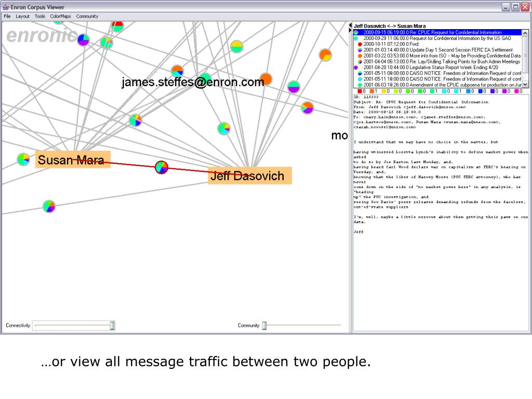Select the 2000-09-15 Re: CPUC Request for Confidential Information message
Viewport: 532px width, 399px height.
(x=437, y=33)
